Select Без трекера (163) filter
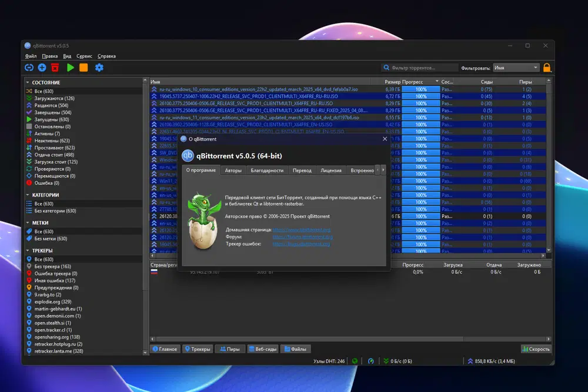Viewport: 588px width, 392px height. point(52,267)
